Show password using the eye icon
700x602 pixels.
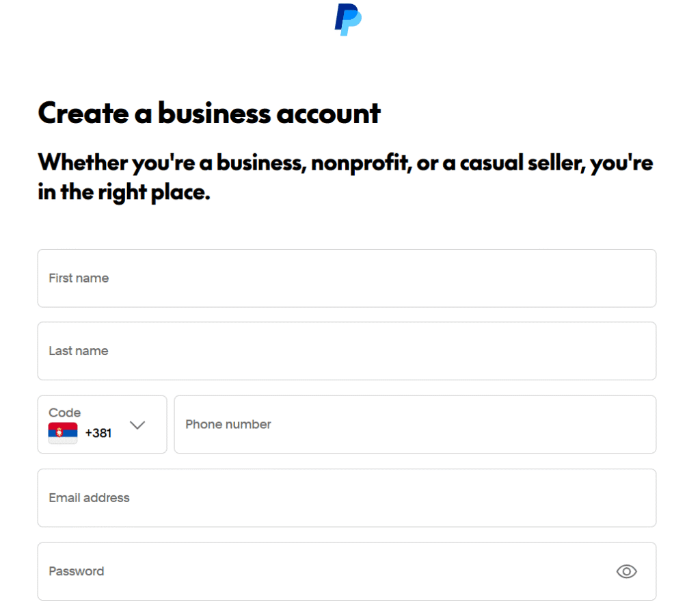pos(626,571)
